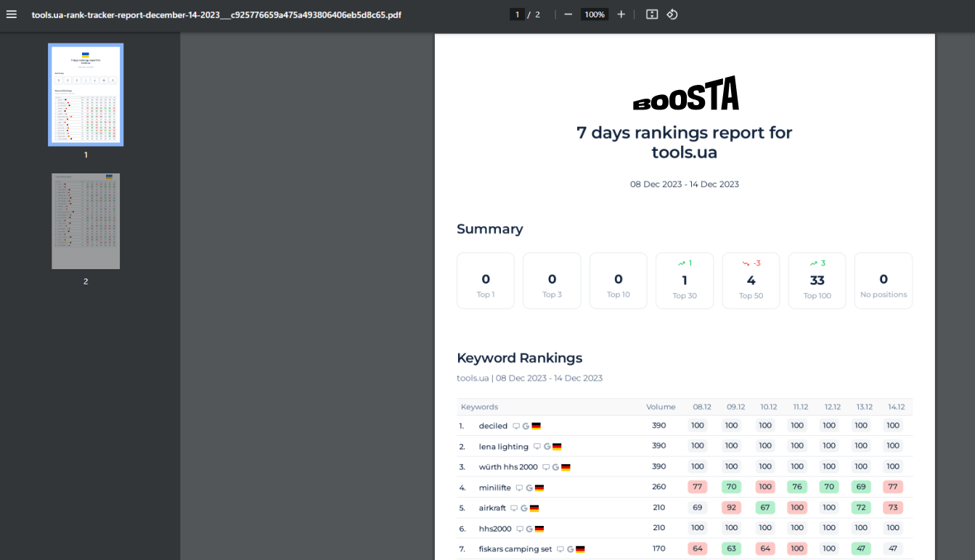The width and height of the screenshot is (975, 560).
Task: Click minilifte's volume value 260
Action: click(658, 487)
